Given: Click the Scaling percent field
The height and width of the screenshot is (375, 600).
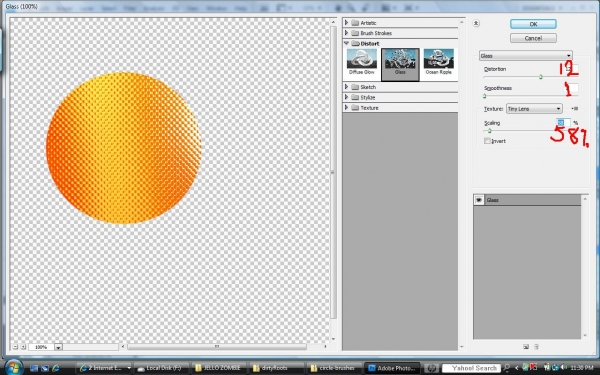Looking at the screenshot, I should pos(563,123).
